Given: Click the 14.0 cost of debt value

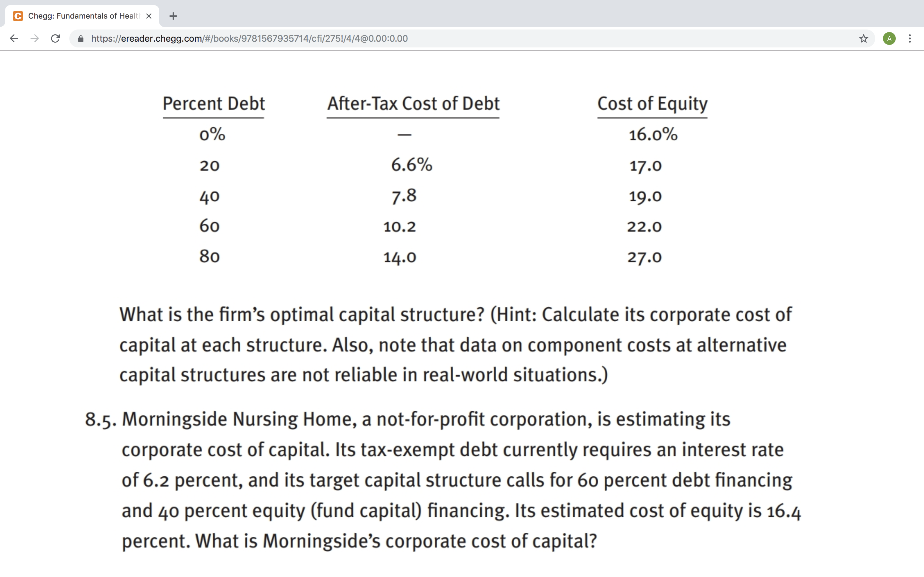Looking at the screenshot, I should [400, 257].
